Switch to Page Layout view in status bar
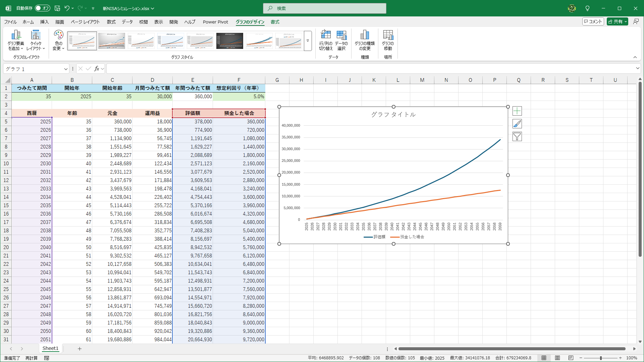 coord(557,358)
